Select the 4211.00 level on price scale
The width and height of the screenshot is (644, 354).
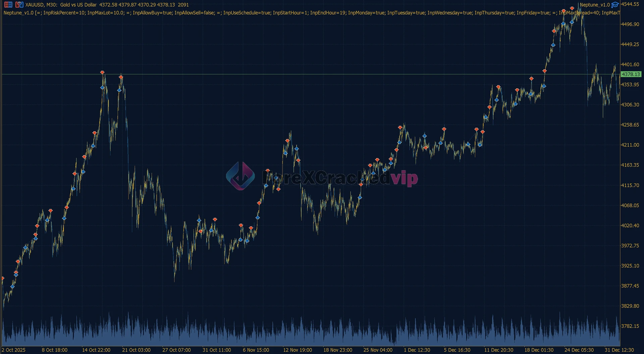630,145
